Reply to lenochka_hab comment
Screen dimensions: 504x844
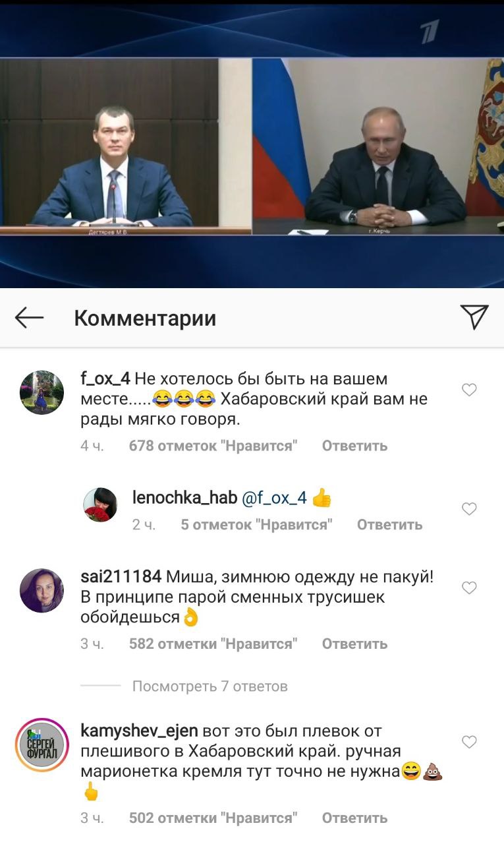pyautogui.click(x=389, y=525)
